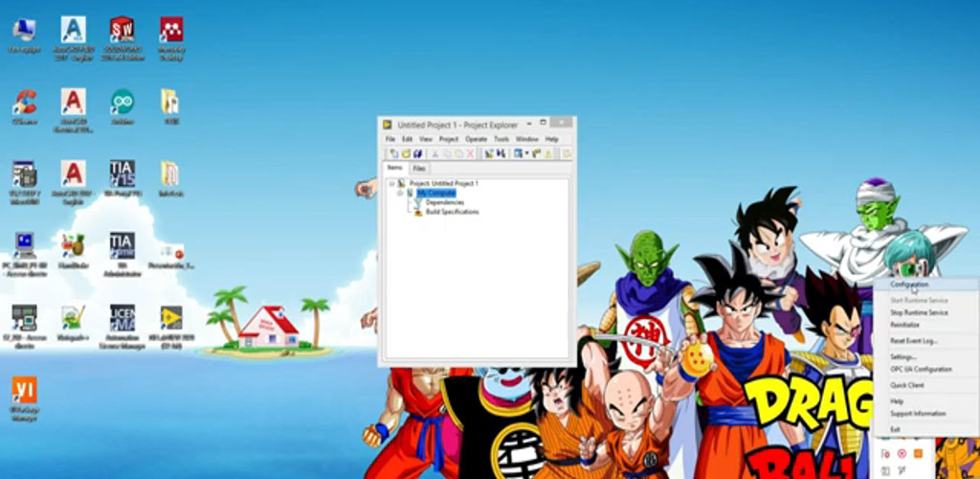The height and width of the screenshot is (479, 980).
Task: Choose Settings... in the tray context menu
Action: coord(903,357)
